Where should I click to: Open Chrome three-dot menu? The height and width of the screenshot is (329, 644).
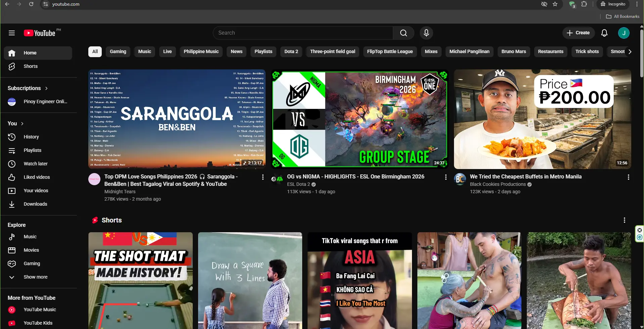coord(637,4)
